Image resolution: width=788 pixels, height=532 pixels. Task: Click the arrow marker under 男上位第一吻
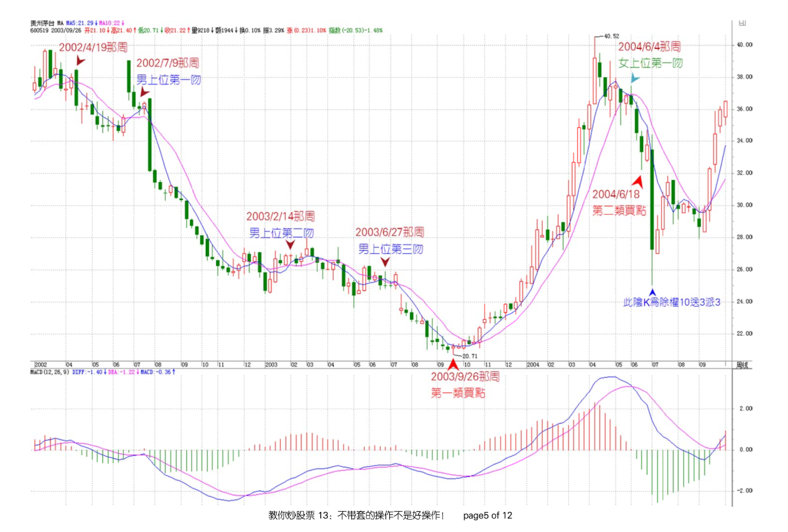click(x=144, y=92)
